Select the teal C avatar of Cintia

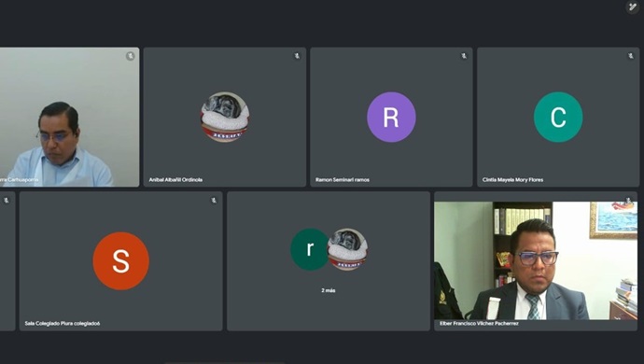pos(558,117)
